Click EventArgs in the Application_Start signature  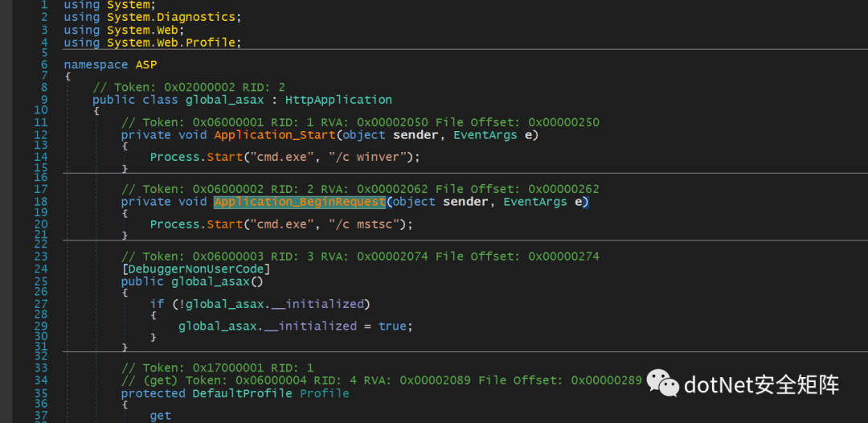(x=485, y=135)
